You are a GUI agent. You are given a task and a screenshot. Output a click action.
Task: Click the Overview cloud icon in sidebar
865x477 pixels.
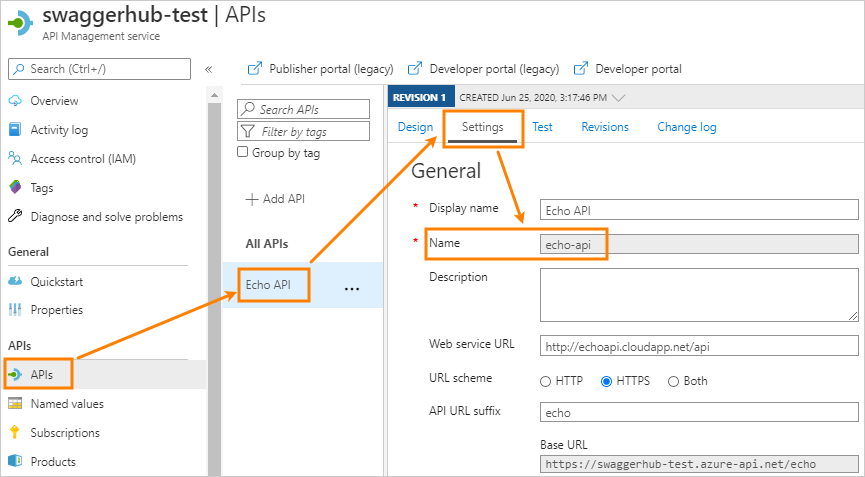click(x=15, y=101)
